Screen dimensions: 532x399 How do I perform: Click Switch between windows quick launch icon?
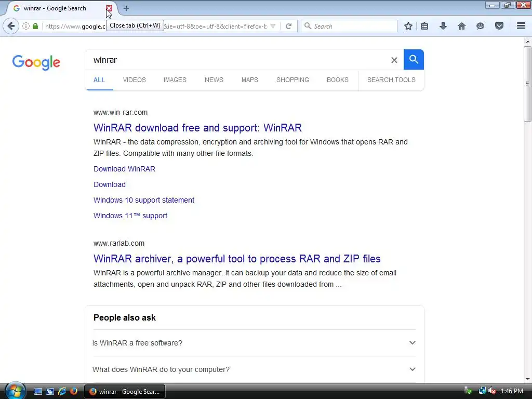coord(50,392)
